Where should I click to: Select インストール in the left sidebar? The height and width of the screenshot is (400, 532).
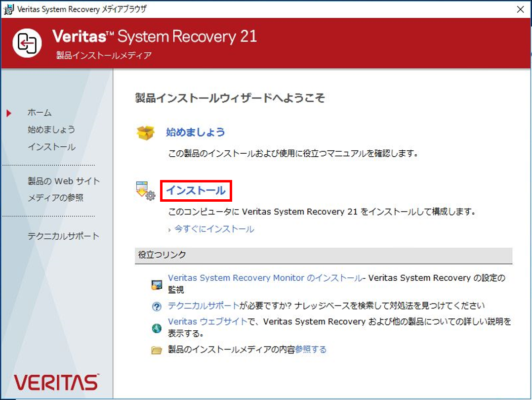[51, 147]
